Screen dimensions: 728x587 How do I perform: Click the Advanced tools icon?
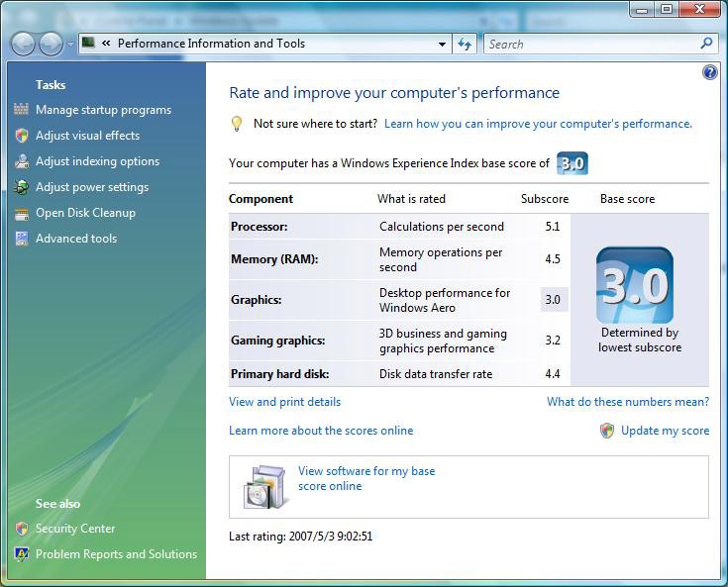tap(22, 239)
